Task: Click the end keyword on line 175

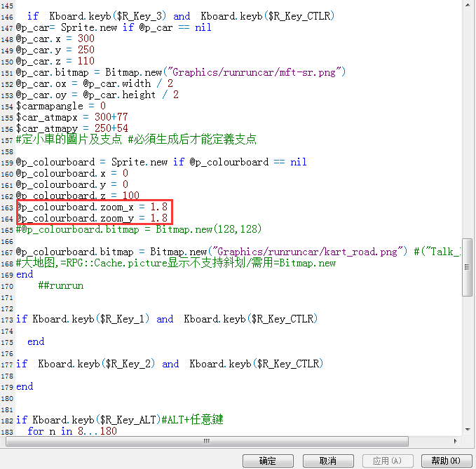Action: tap(36, 342)
